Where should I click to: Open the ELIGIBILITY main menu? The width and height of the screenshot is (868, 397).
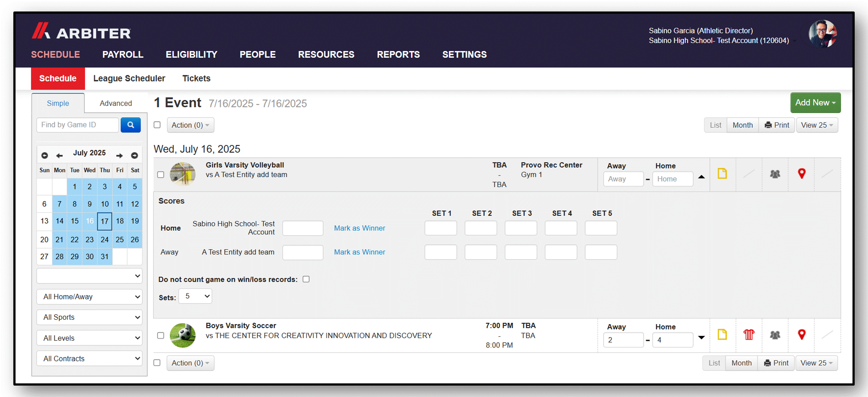coord(192,54)
